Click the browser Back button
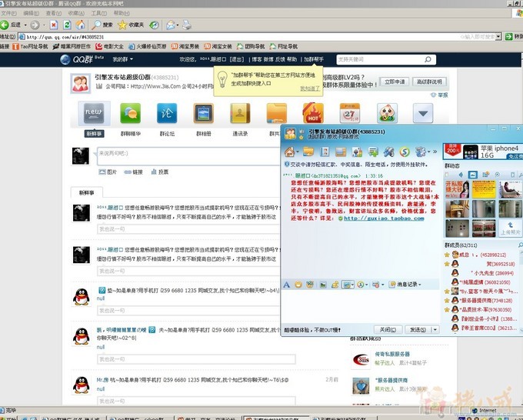 click(10, 25)
